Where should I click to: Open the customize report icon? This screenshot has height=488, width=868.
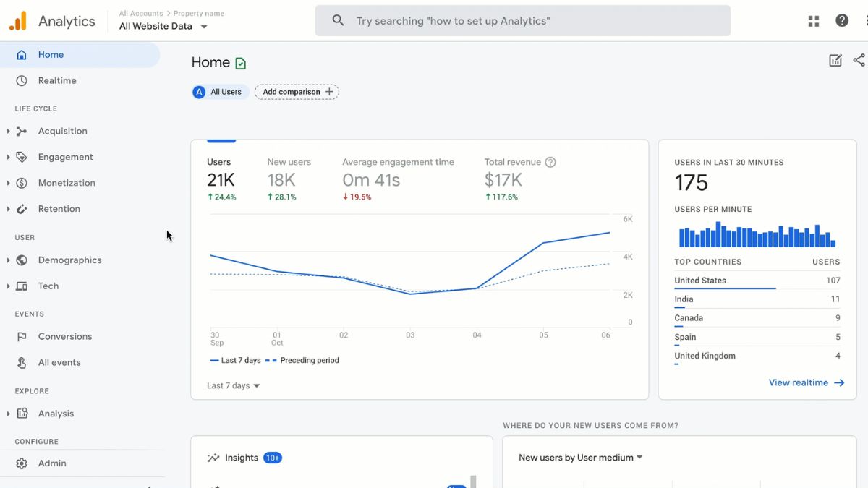pos(835,61)
